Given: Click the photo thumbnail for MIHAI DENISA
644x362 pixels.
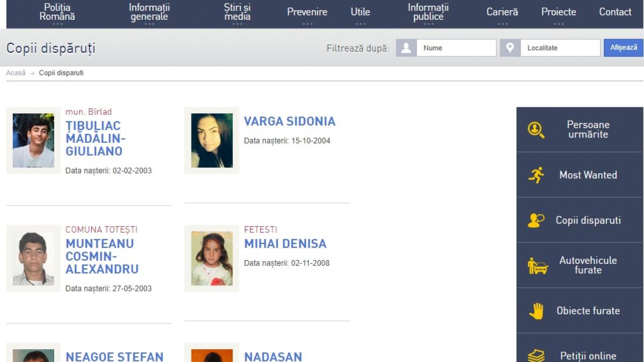Looking at the screenshot, I should 211,258.
